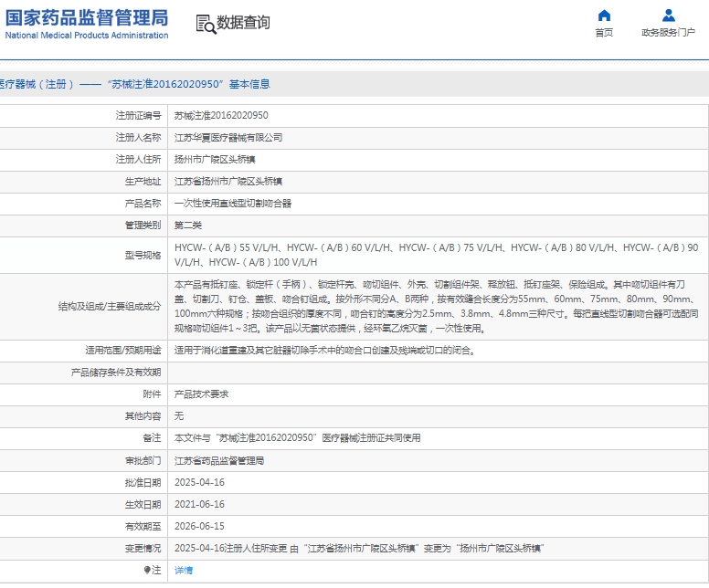Click approval date 2025-04-16
The image size is (709, 588).
tap(199, 483)
